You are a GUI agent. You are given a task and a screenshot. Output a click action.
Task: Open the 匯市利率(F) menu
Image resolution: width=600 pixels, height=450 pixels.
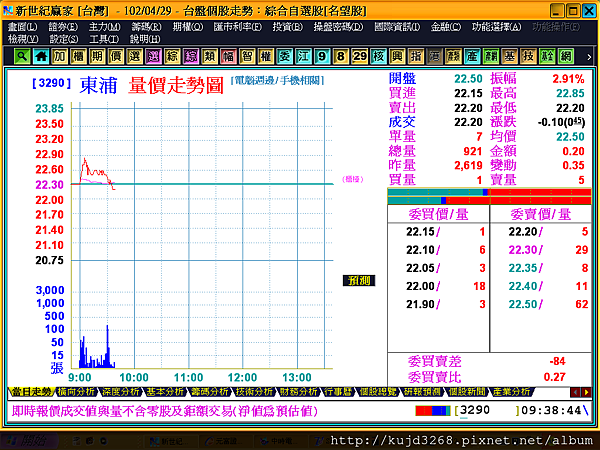click(238, 27)
